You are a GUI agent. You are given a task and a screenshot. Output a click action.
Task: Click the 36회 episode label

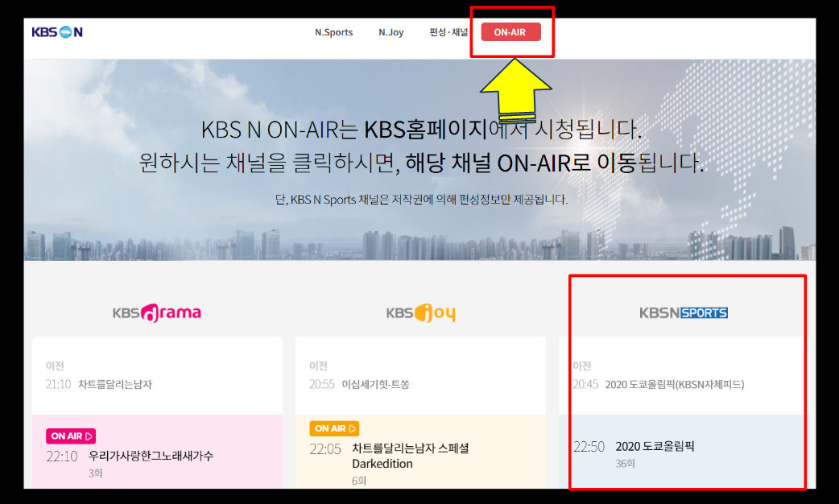pos(625,463)
